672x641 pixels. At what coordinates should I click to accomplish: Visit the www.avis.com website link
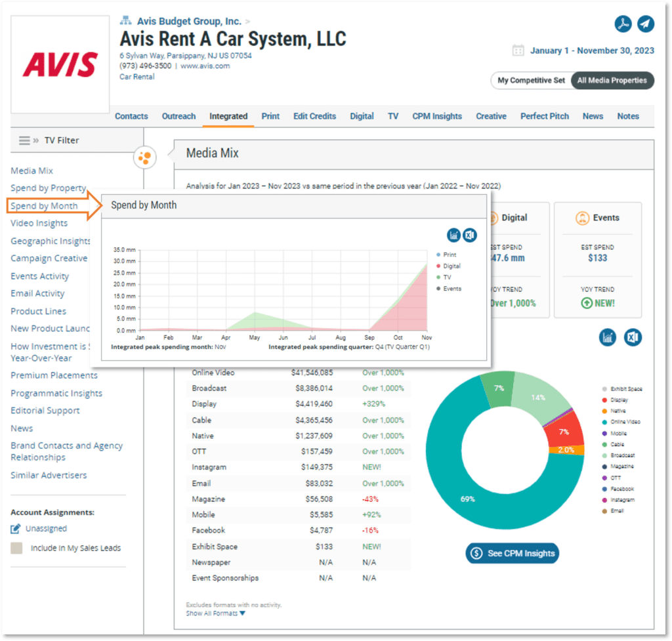205,66
